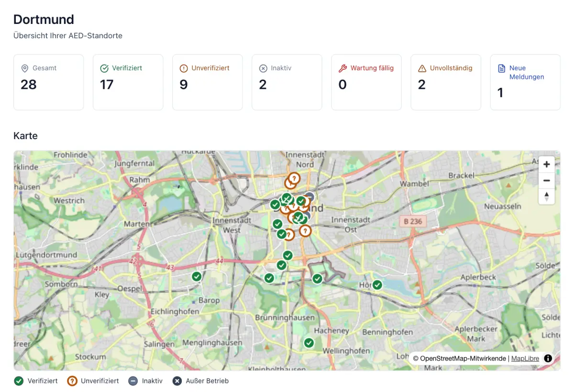Click the subtitle Übersicht Ihrer AED-Standorte
This screenshot has width=574, height=392.
(x=68, y=36)
